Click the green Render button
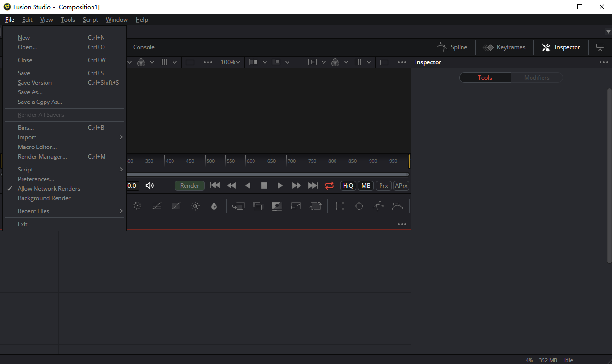The width and height of the screenshot is (612, 364). [x=190, y=186]
